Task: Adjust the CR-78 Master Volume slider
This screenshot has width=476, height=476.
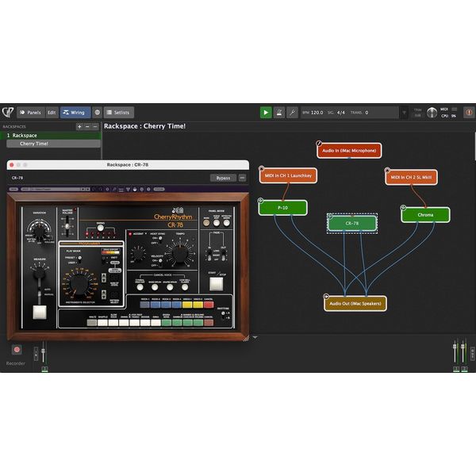Action: point(67,226)
